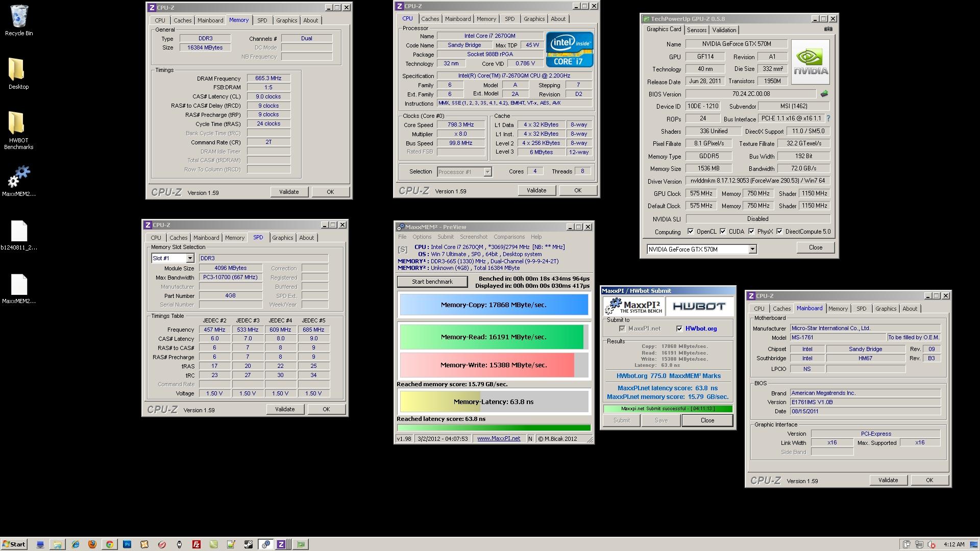This screenshot has width=980, height=551.
Task: Open the File menu in MaxxMEM²
Action: pos(403,237)
